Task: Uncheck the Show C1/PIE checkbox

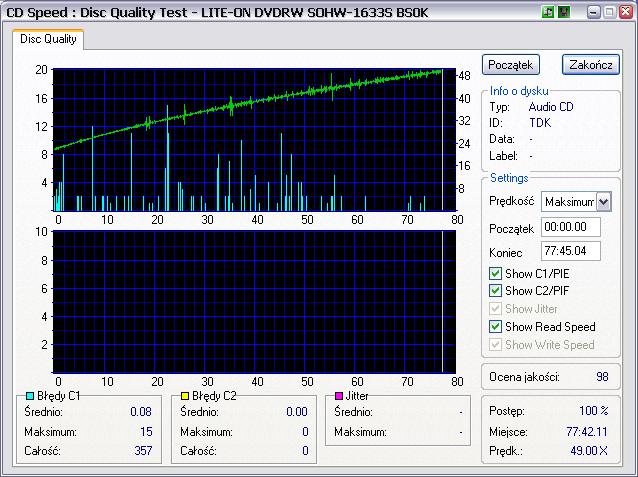Action: (x=495, y=274)
